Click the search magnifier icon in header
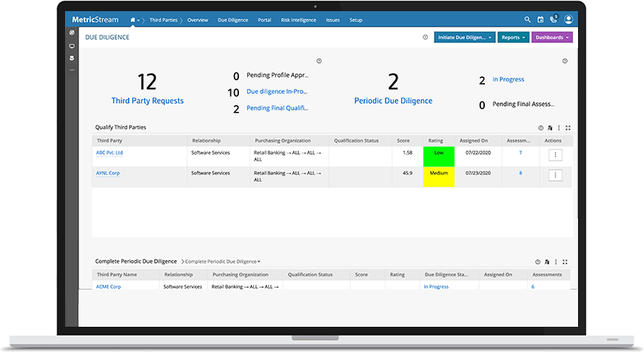This screenshot has height=352, width=644. [x=528, y=20]
